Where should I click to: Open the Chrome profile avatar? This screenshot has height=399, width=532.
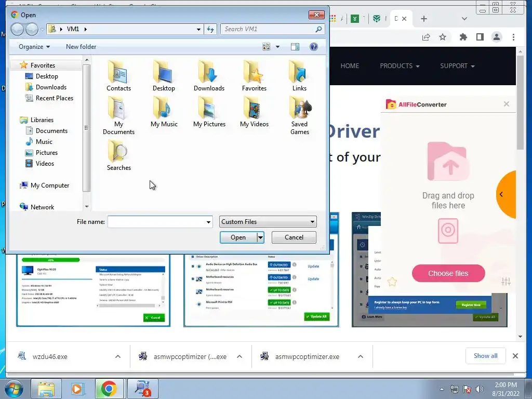click(497, 37)
